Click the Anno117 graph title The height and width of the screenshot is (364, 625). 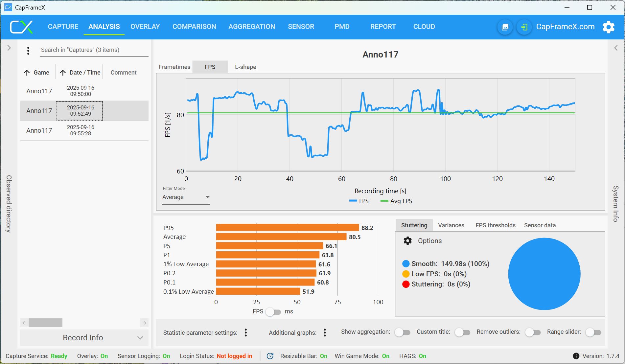[380, 55]
